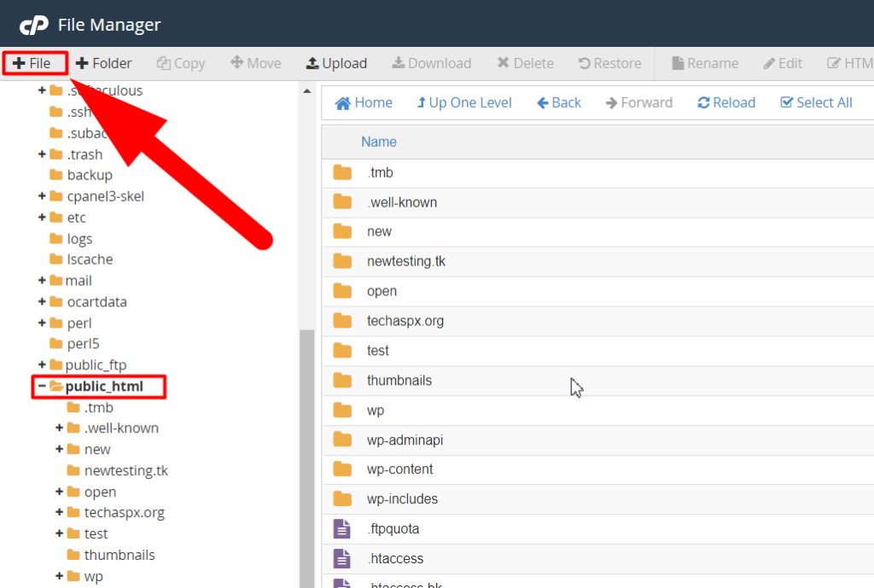Reload the file listing
The height and width of the screenshot is (588, 874).
[x=726, y=102]
